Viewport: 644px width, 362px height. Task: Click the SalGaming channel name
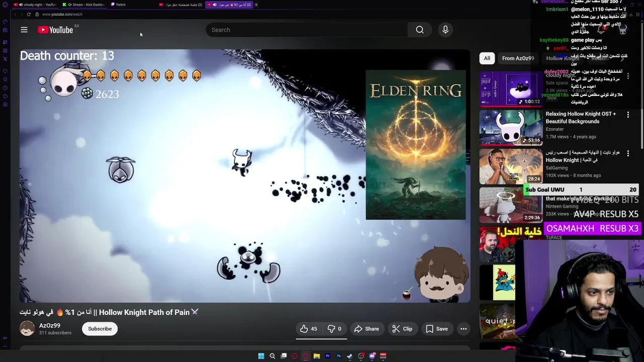click(x=556, y=168)
